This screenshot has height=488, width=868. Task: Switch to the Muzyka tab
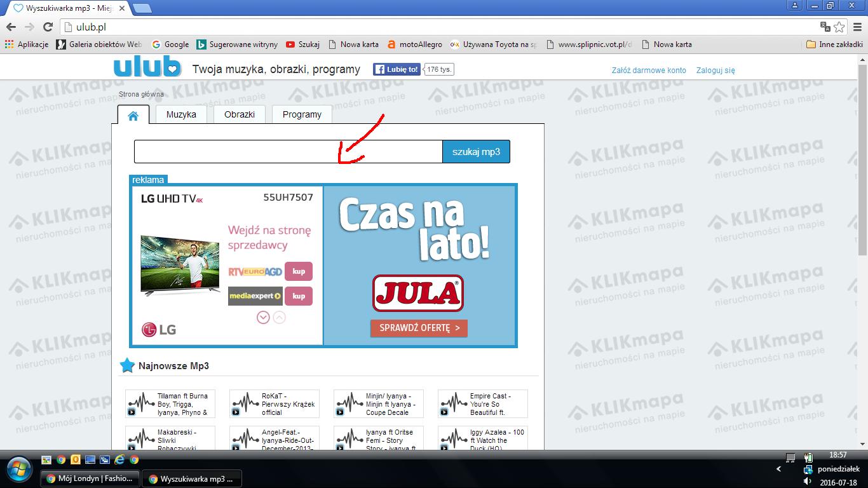click(181, 114)
